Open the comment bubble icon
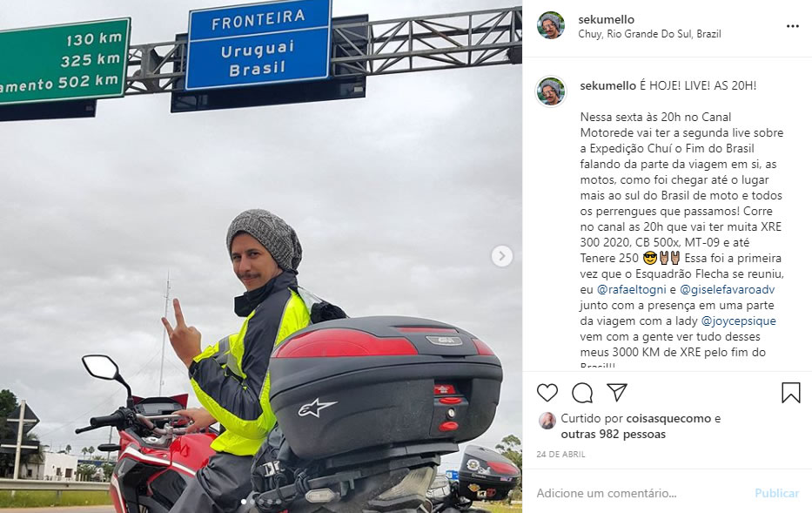Screen dimensions: 812x513 [x=582, y=393]
